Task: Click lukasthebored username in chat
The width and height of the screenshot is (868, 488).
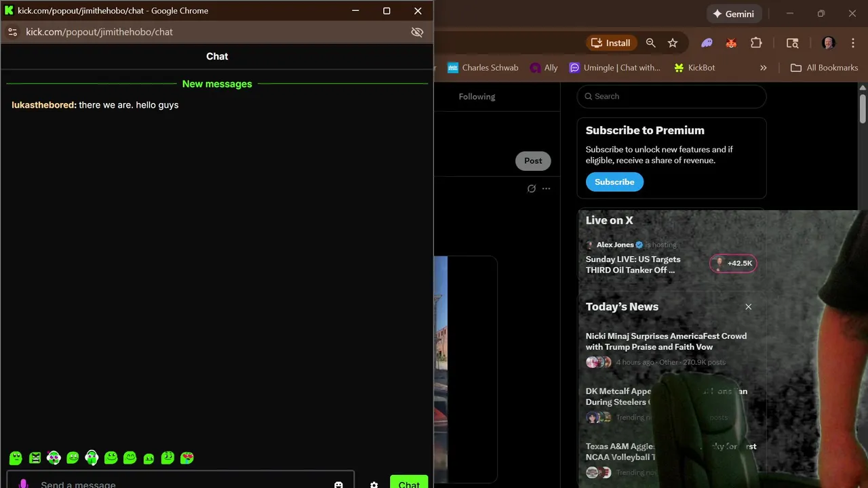Action: [44, 105]
